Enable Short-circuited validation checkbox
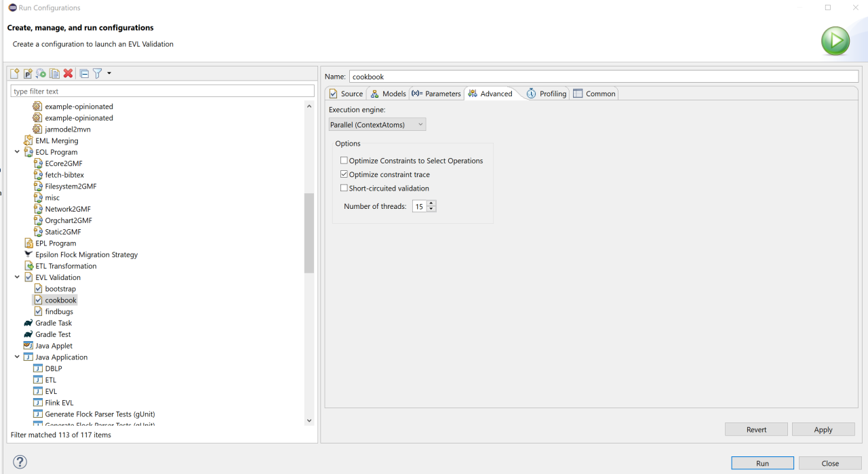 (344, 188)
